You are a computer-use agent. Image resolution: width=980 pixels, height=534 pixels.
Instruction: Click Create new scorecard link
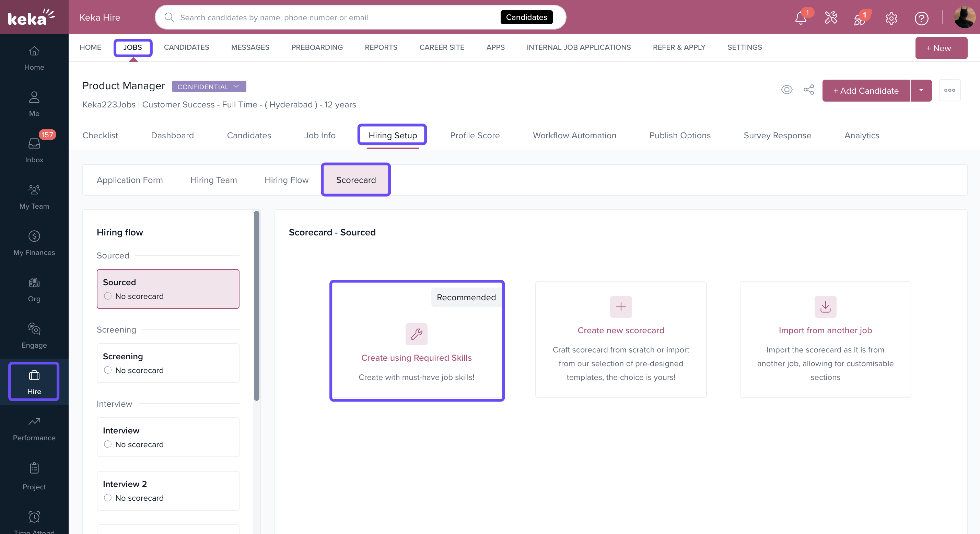[x=620, y=330]
